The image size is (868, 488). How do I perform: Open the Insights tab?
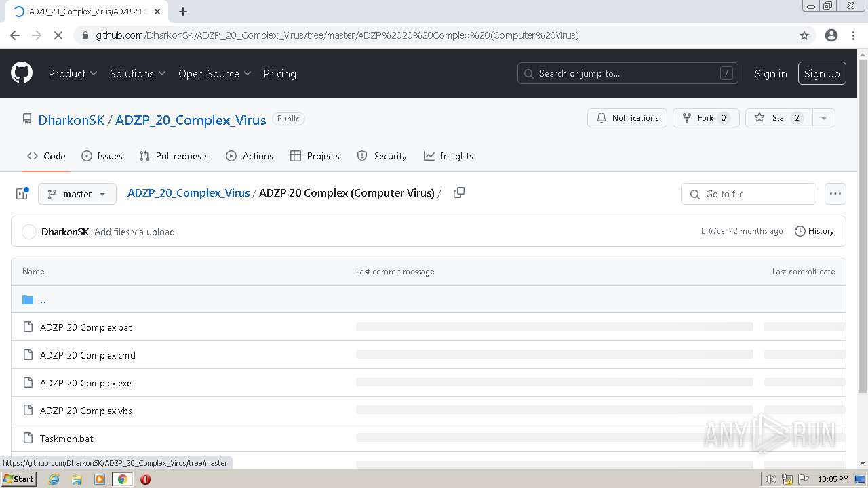448,156
